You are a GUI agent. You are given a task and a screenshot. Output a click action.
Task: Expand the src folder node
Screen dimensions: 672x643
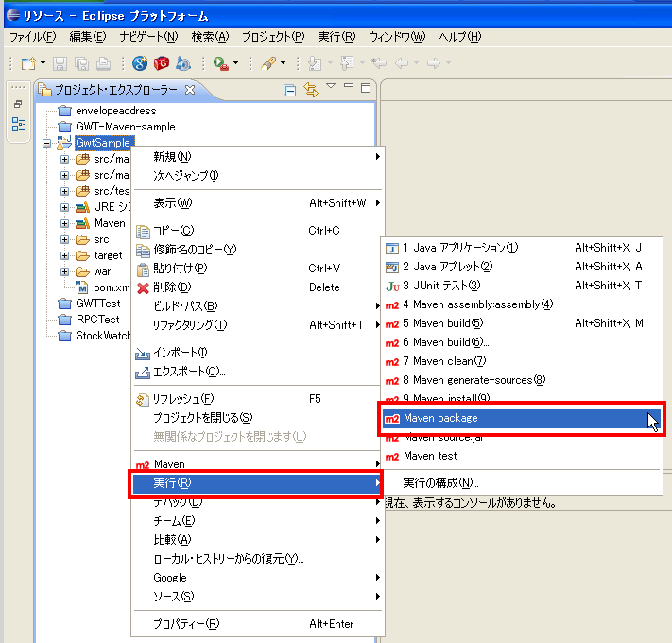point(64,239)
